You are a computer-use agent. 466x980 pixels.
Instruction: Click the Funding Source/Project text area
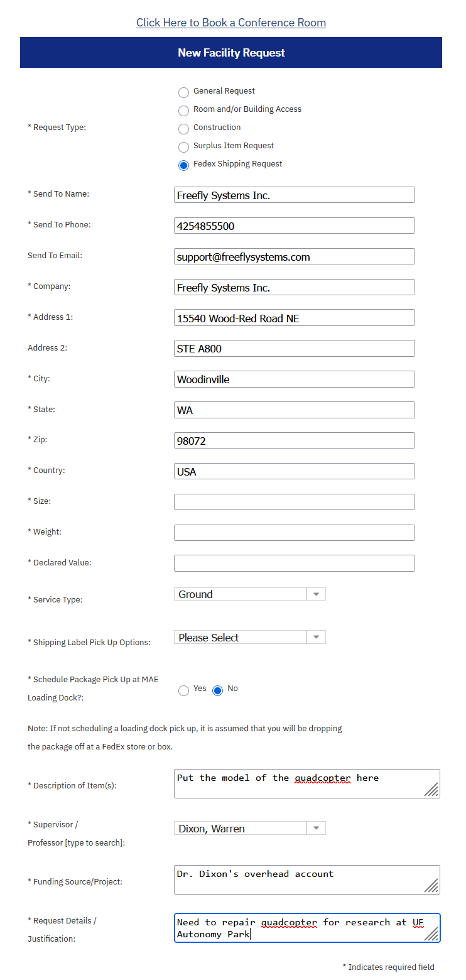point(307,880)
